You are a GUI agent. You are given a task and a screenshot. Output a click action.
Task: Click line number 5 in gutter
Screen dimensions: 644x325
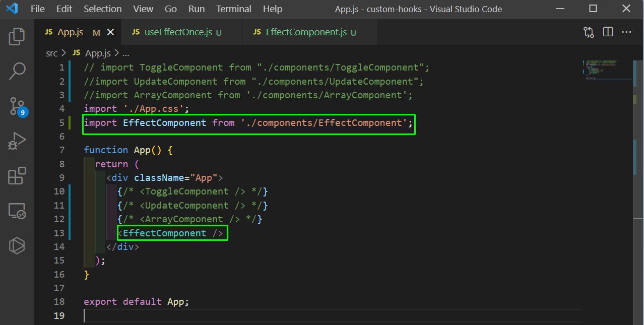[x=62, y=122]
